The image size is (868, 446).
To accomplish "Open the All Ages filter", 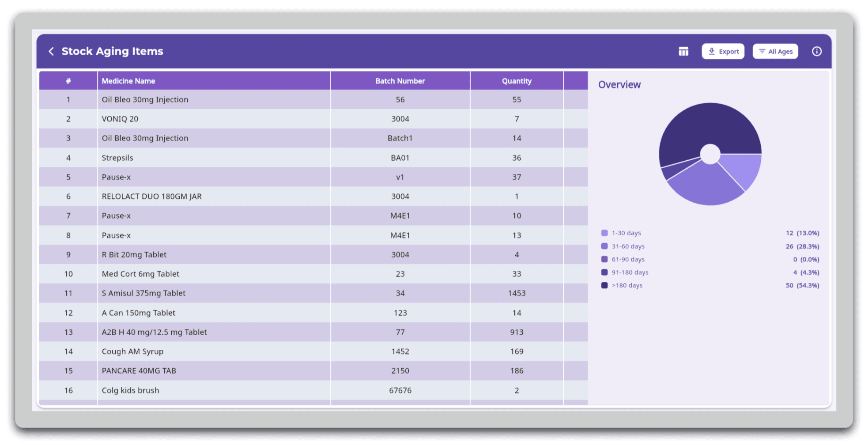I will tap(775, 51).
